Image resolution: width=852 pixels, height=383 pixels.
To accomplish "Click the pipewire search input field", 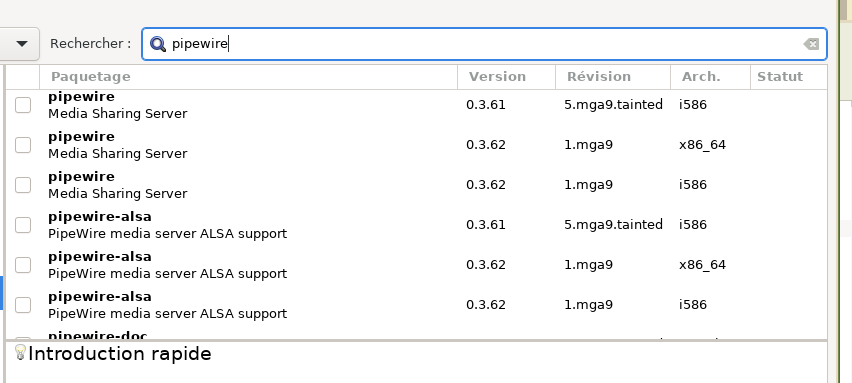I will [x=484, y=44].
